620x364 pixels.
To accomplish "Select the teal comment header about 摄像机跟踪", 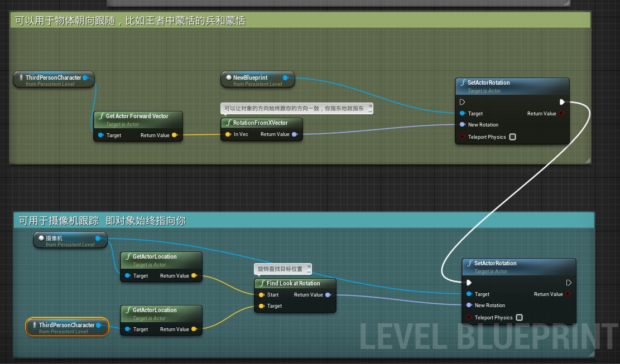I will pyautogui.click(x=167, y=220).
